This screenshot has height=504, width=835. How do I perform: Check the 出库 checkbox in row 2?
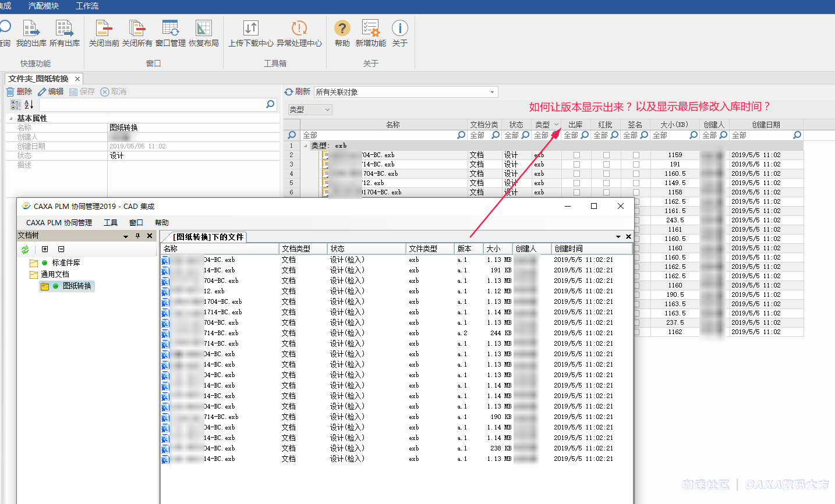click(x=576, y=155)
